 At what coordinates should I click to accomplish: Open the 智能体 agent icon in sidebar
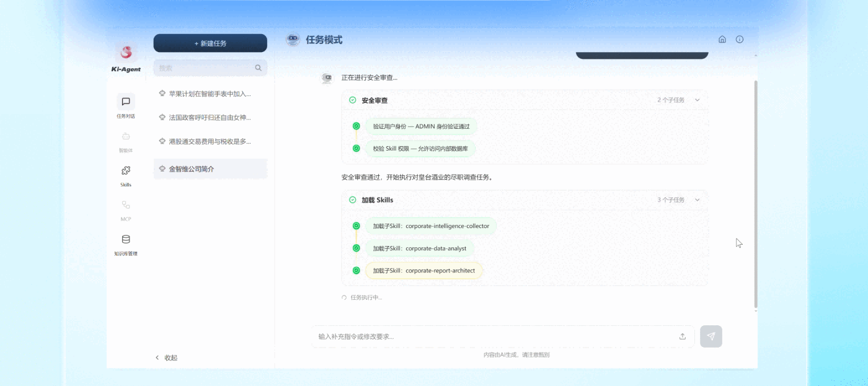click(x=126, y=136)
